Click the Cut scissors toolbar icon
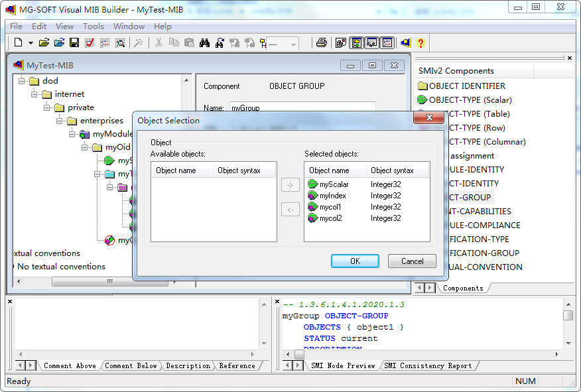581x392 pixels. coord(159,42)
